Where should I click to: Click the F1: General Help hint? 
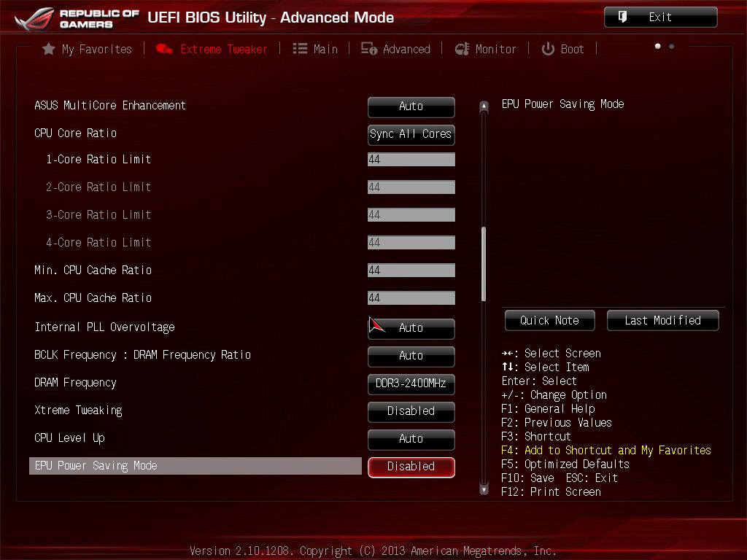(548, 408)
